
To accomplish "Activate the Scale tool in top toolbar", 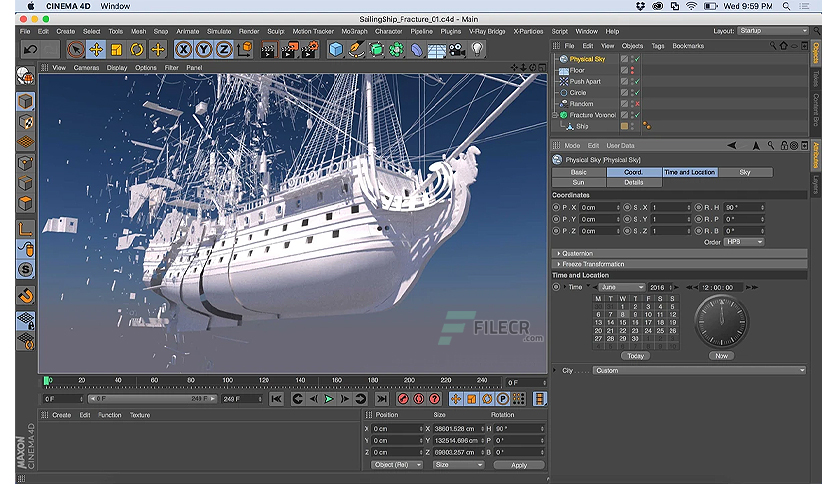I will pyautogui.click(x=116, y=50).
